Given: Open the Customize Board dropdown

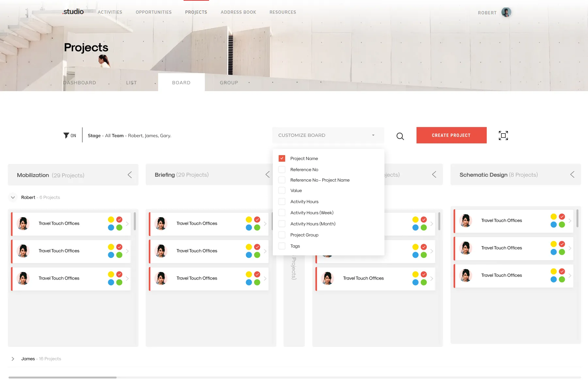Looking at the screenshot, I should coord(328,135).
